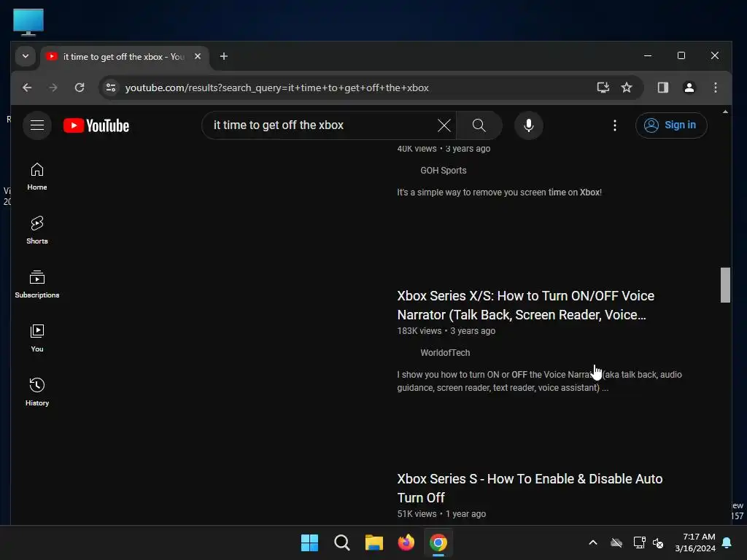Screen dimensions: 747x560
Task: Click the address bar URL
Action: [276, 87]
